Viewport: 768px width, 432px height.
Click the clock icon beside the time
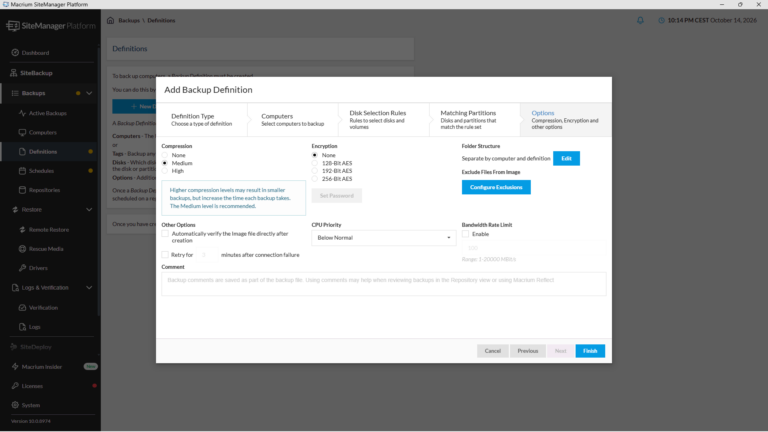[x=661, y=21]
